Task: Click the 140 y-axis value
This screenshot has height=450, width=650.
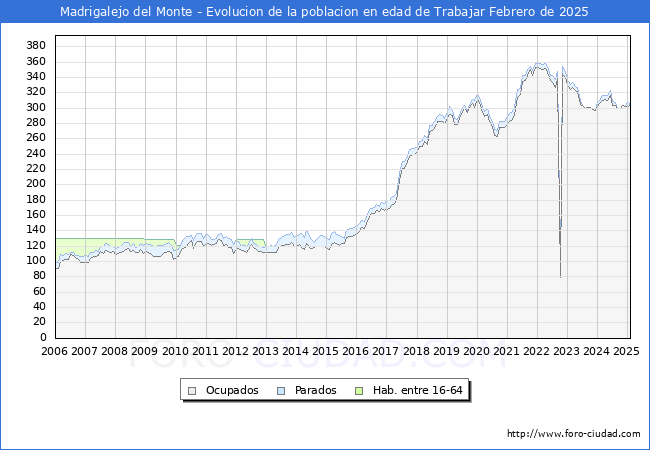Action: tap(36, 230)
